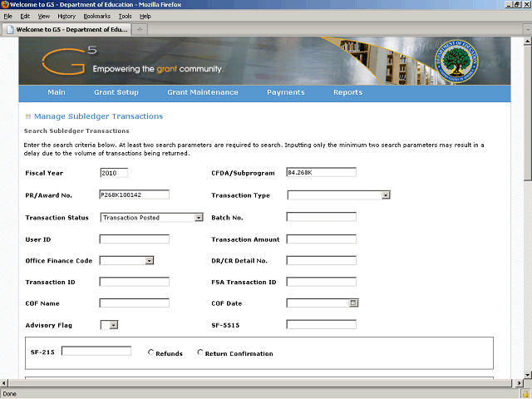Click the COF Name input field

click(135, 303)
